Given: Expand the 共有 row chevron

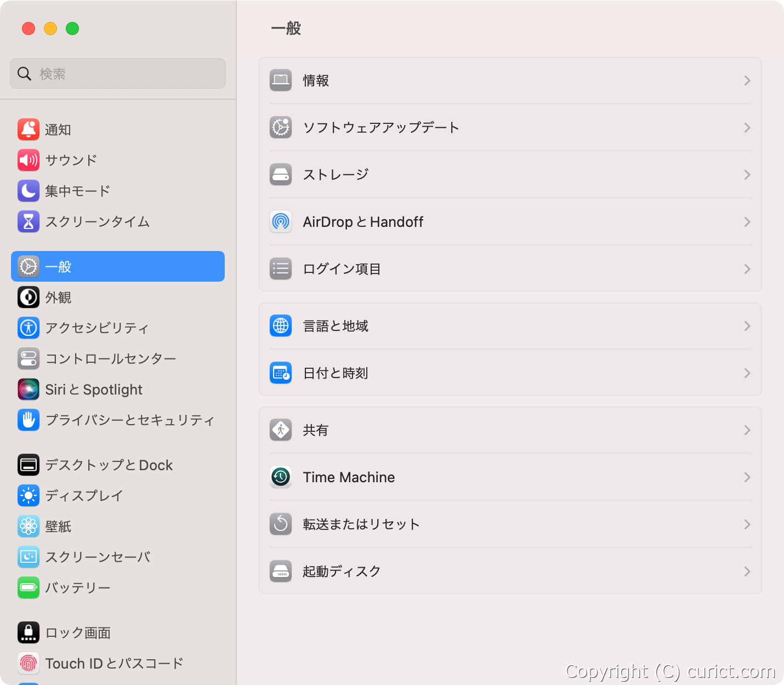Looking at the screenshot, I should click(x=747, y=430).
